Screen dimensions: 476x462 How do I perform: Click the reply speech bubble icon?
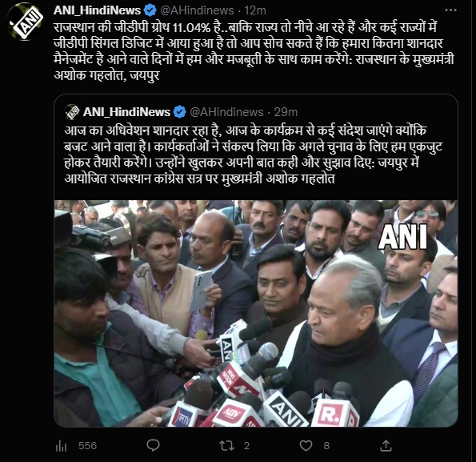click(x=153, y=446)
